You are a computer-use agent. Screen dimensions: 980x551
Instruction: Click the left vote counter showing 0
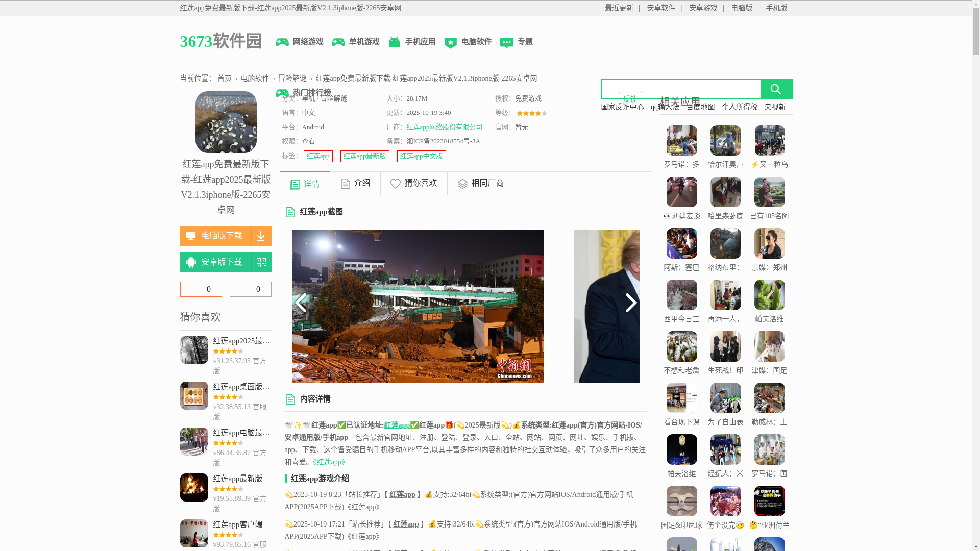click(x=201, y=289)
